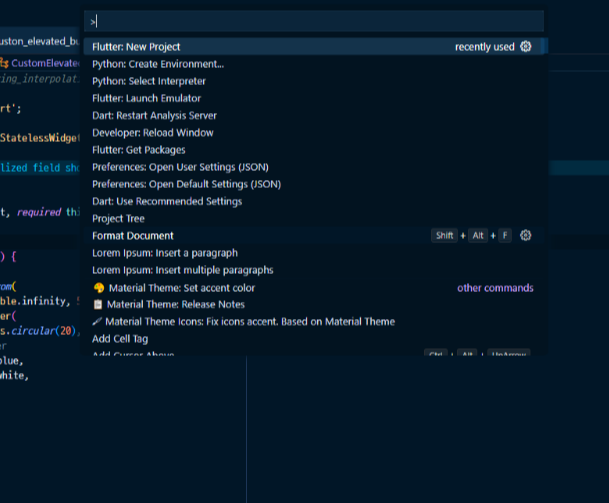Open gear settings for Flutter: New Project
Viewport: 609px width, 503px height.
click(x=525, y=47)
